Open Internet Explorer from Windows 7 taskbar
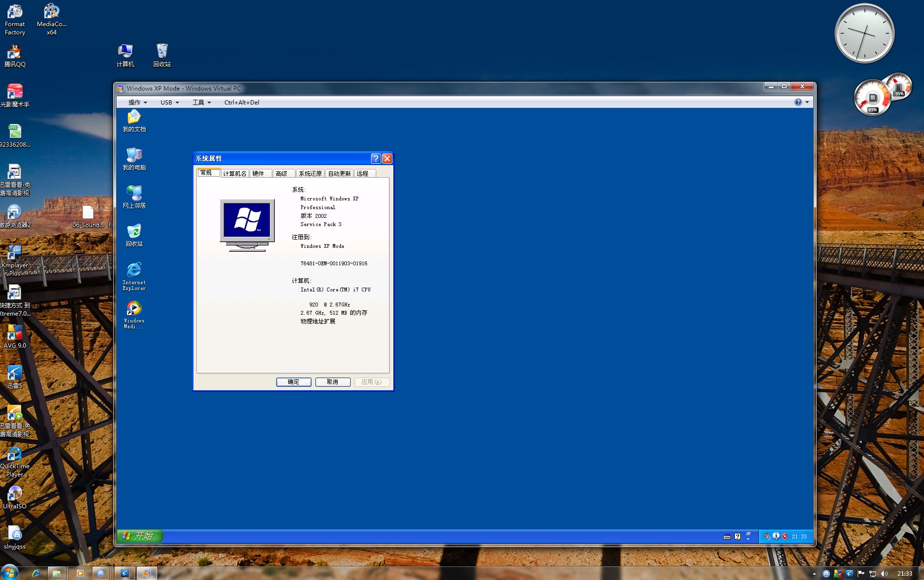Viewport: 924px width, 580px height. pos(36,573)
